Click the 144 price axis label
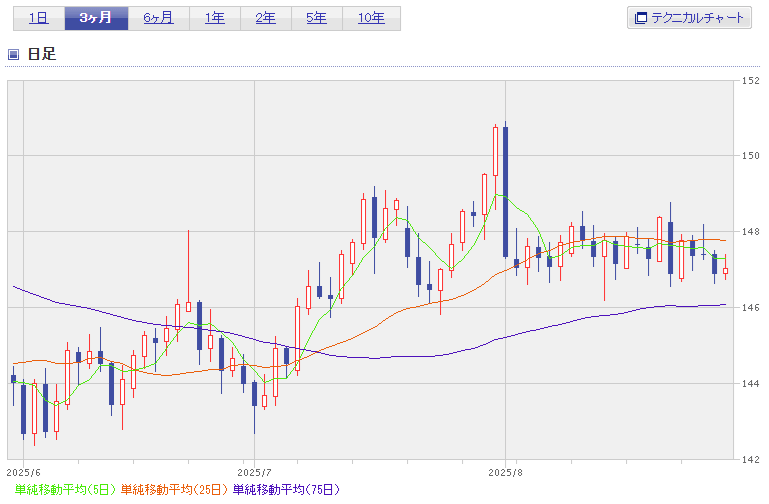This screenshot has height=504, width=769. click(750, 383)
